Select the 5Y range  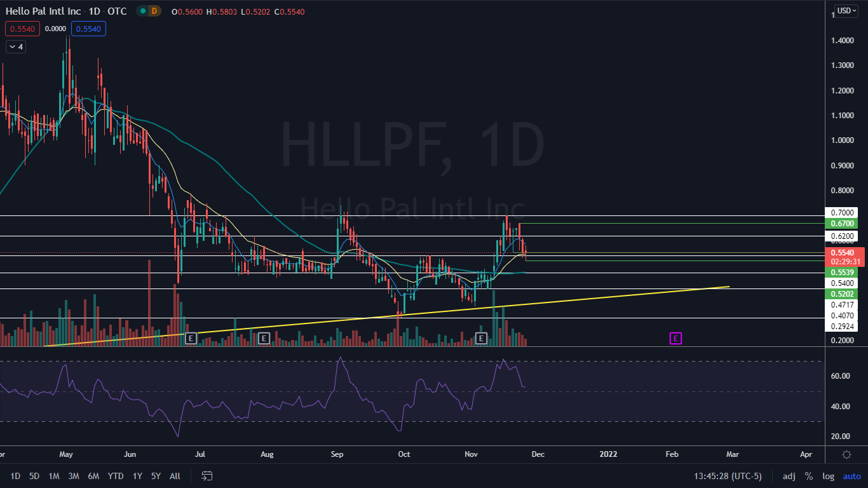tap(156, 476)
